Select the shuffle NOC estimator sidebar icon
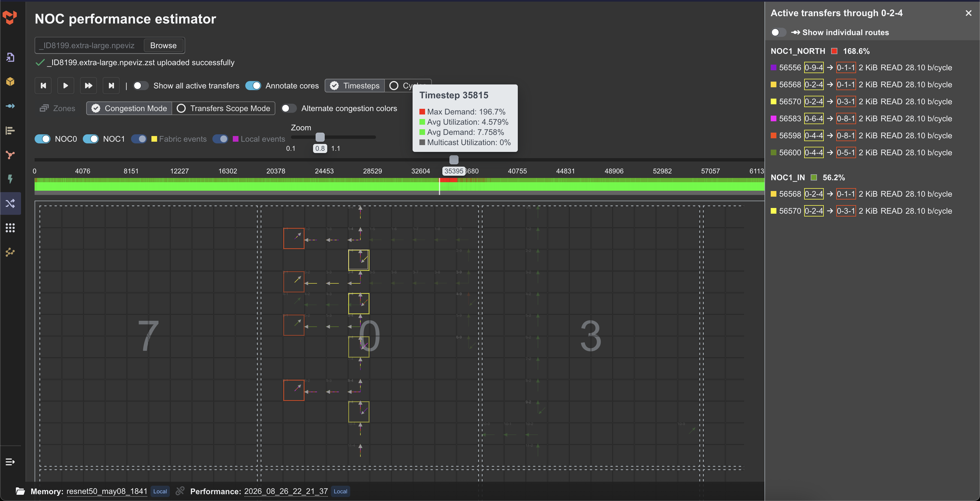980x501 pixels. coord(10,203)
